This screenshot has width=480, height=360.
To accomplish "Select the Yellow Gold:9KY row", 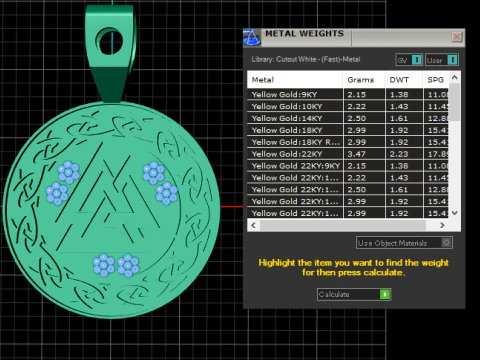I will pos(348,94).
